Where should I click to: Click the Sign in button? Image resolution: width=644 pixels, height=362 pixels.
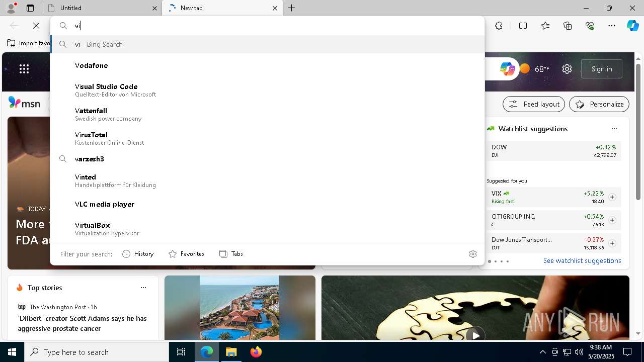coord(602,69)
